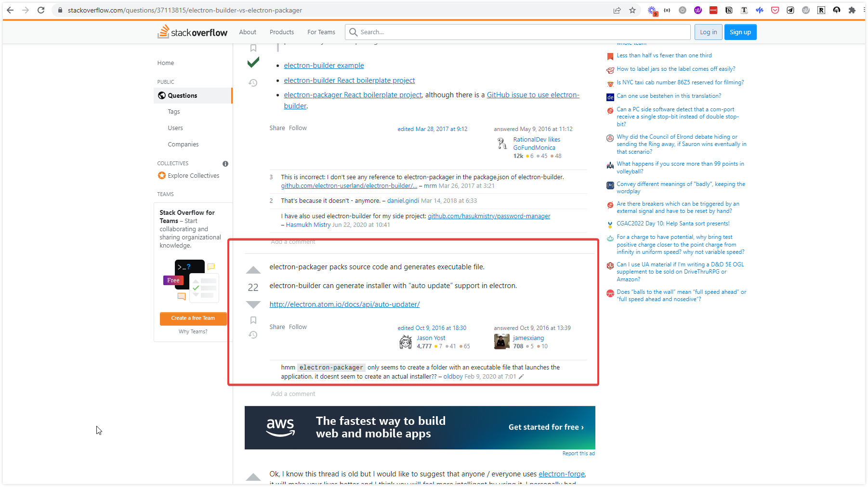Screen dimensions: 868x487
Task: Open the Pocket extension icon
Action: (x=775, y=10)
